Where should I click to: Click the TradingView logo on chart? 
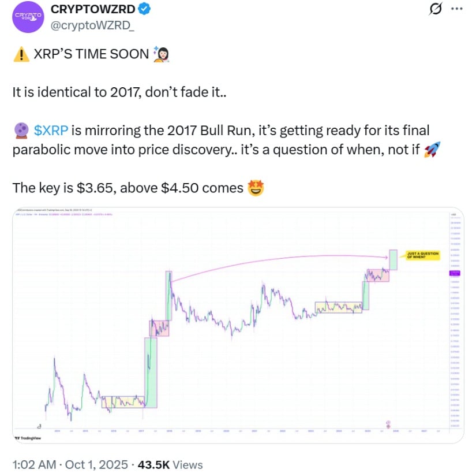28,438
